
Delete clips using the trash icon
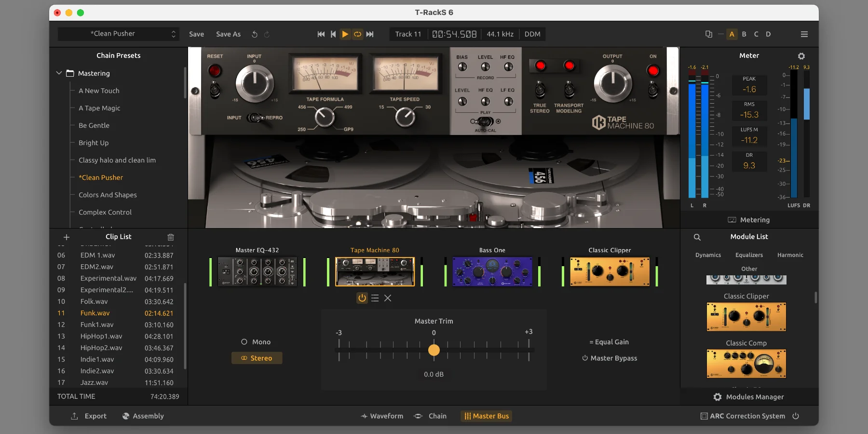pos(170,237)
